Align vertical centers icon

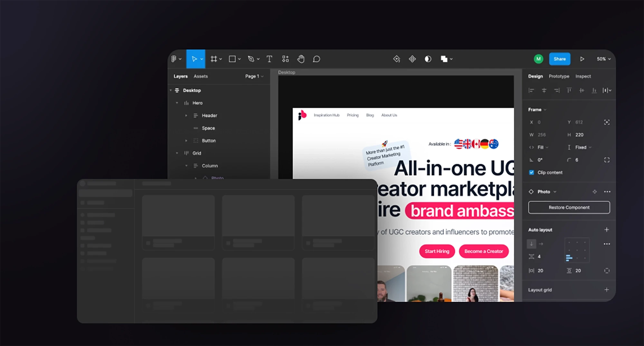click(x=582, y=91)
